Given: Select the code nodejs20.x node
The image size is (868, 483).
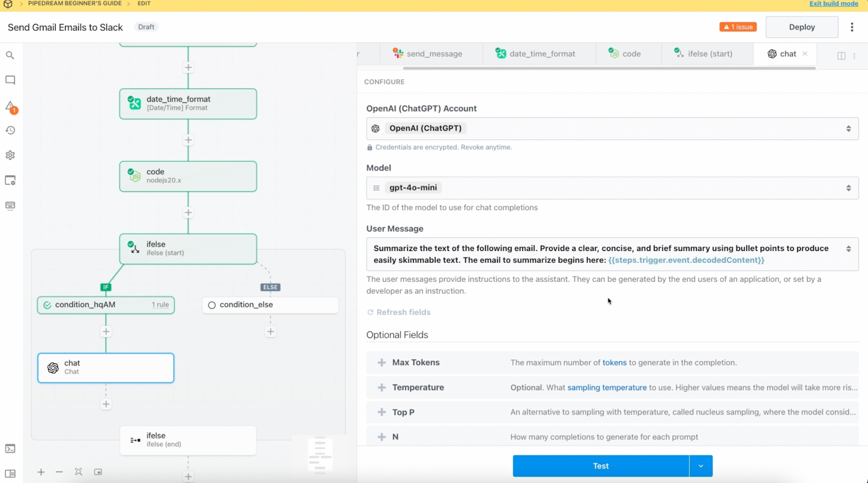Looking at the screenshot, I should point(188,176).
